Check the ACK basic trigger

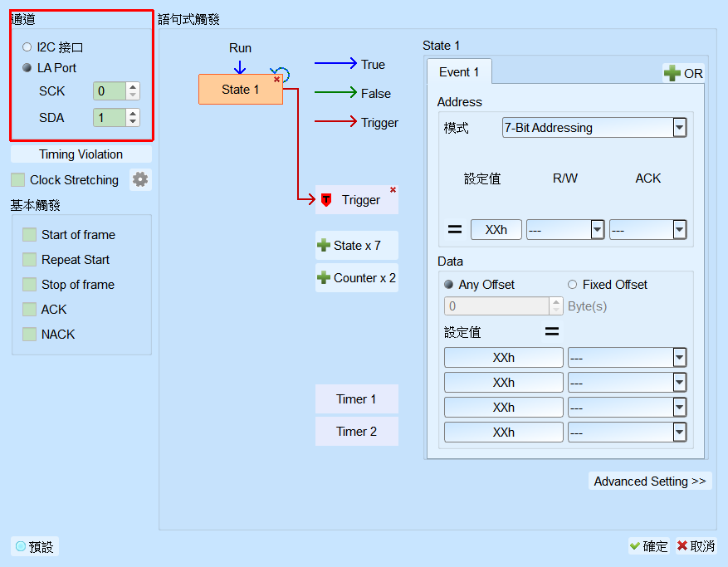coord(29,310)
